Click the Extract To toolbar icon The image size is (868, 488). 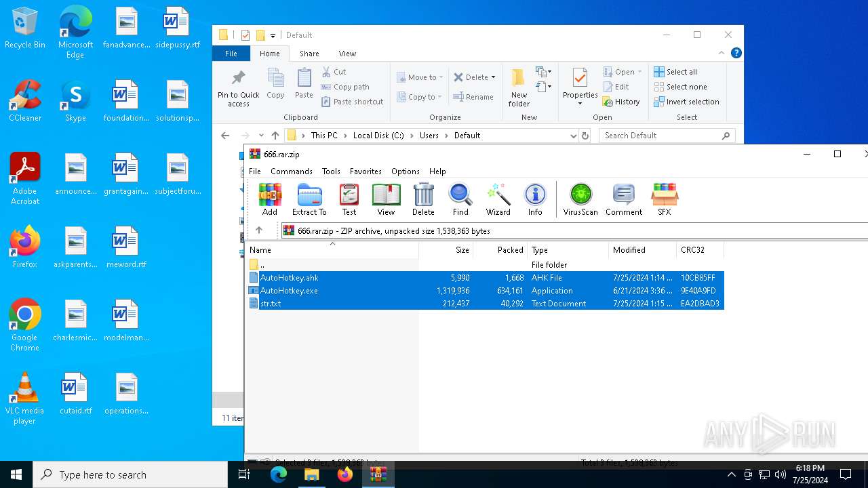pyautogui.click(x=309, y=199)
